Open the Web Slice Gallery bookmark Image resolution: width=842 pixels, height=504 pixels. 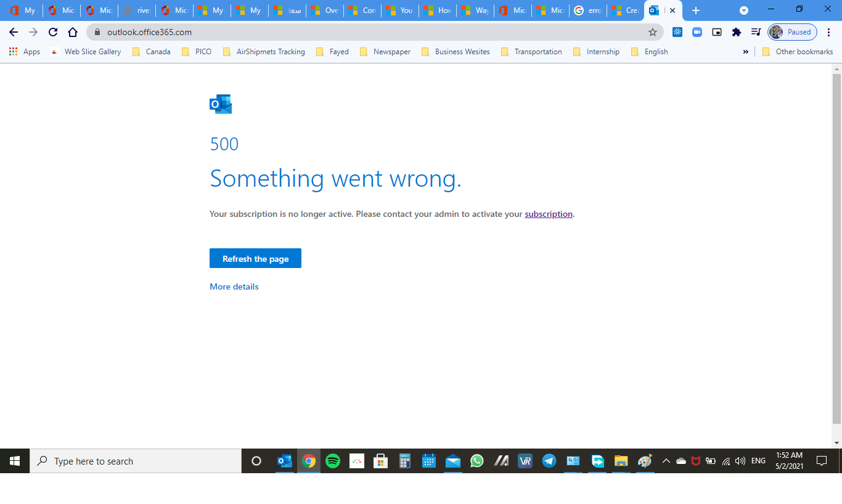point(86,52)
